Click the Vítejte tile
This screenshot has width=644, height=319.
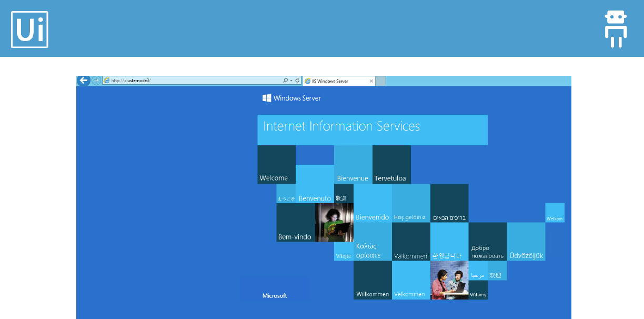pyautogui.click(x=344, y=251)
